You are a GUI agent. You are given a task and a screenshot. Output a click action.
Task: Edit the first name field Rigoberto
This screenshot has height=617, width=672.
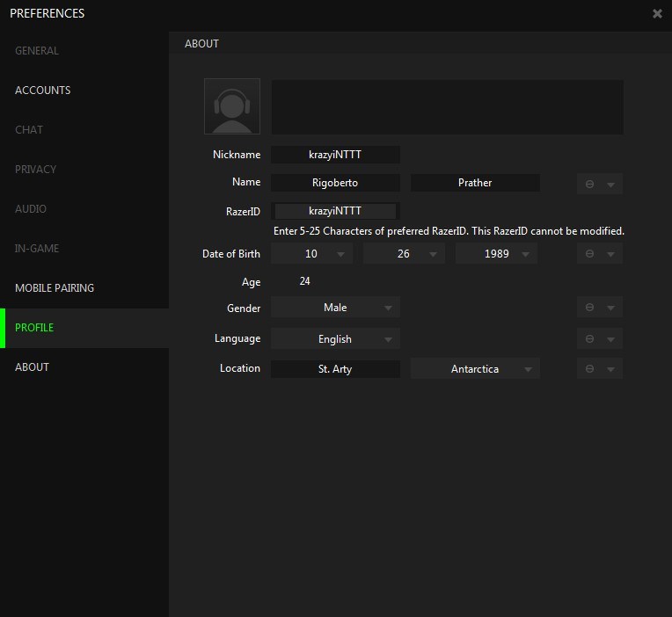[335, 183]
